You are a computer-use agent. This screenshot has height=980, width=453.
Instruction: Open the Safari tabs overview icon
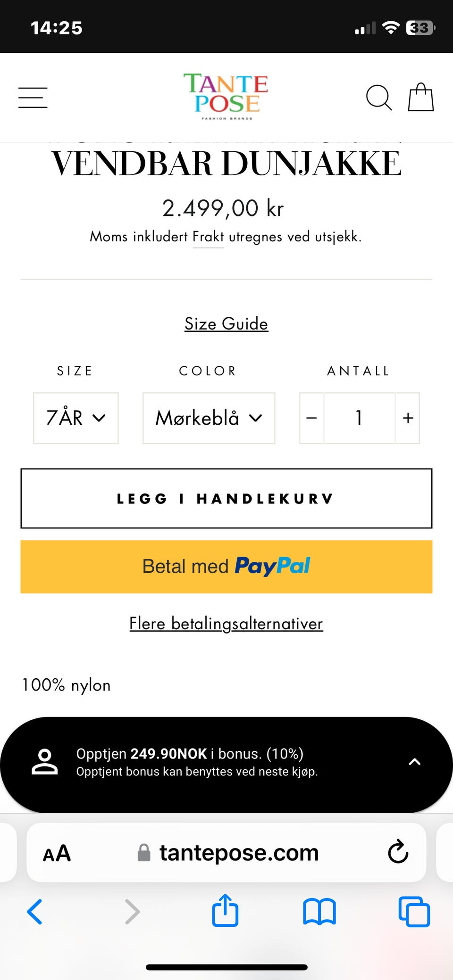(414, 912)
